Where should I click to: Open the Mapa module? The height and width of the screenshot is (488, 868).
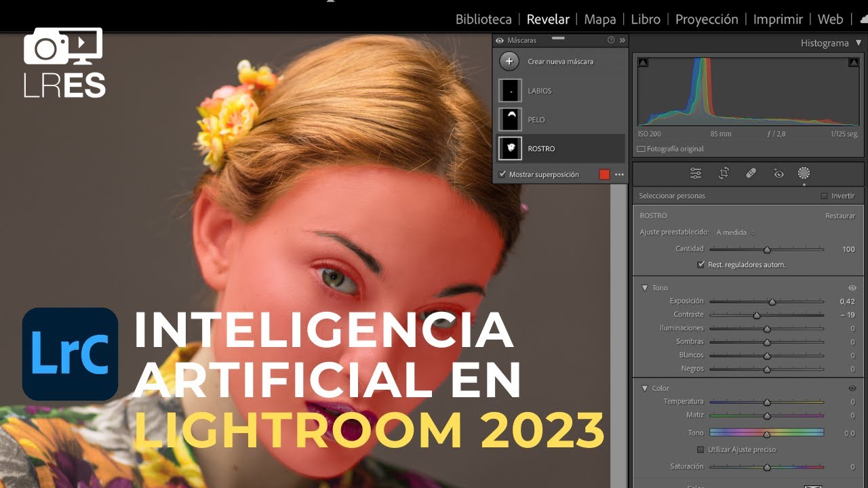600,20
